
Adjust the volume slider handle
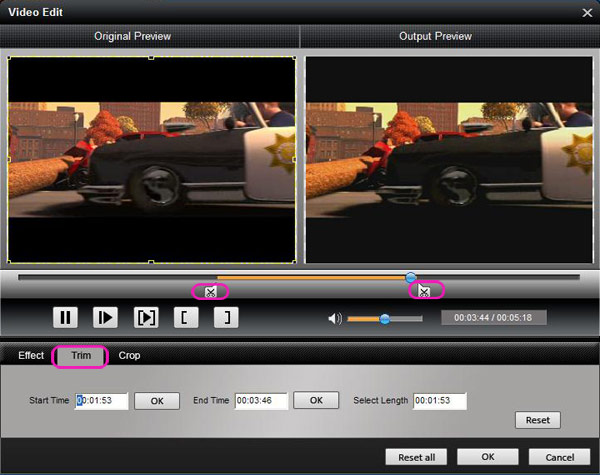[x=385, y=318]
